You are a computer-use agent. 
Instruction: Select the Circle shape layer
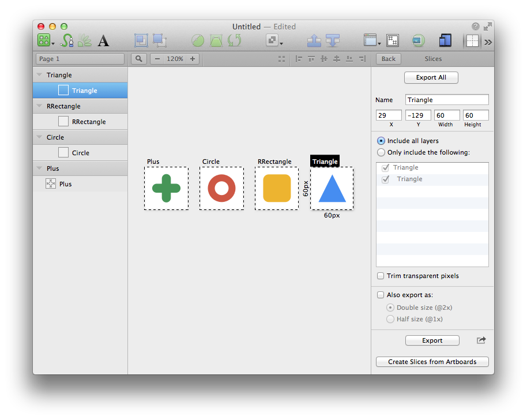point(80,153)
